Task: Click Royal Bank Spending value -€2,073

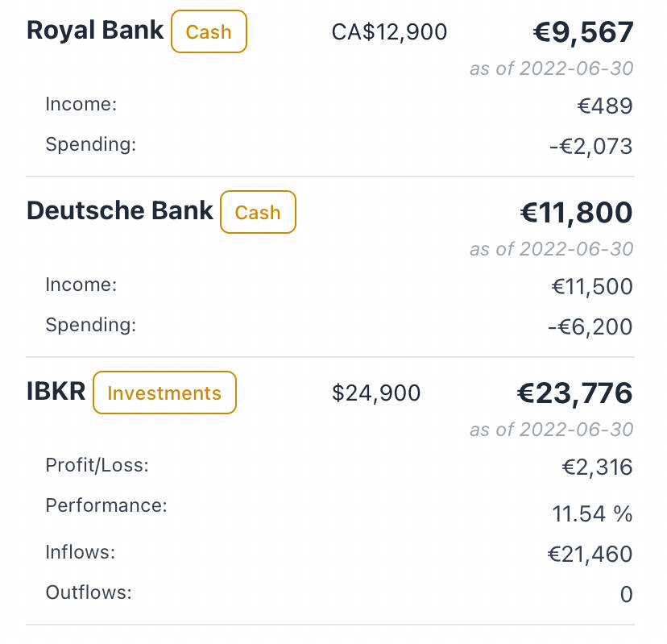Action: (590, 147)
